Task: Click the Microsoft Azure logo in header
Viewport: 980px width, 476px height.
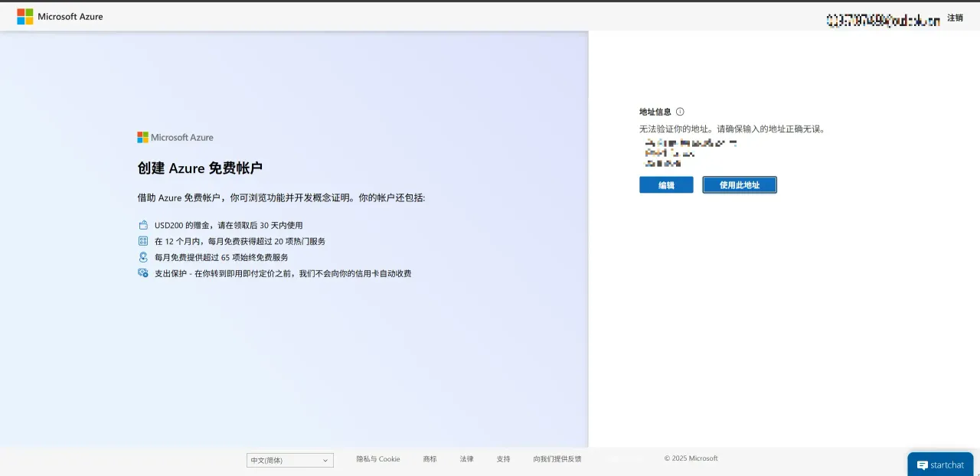Action: [x=60, y=16]
